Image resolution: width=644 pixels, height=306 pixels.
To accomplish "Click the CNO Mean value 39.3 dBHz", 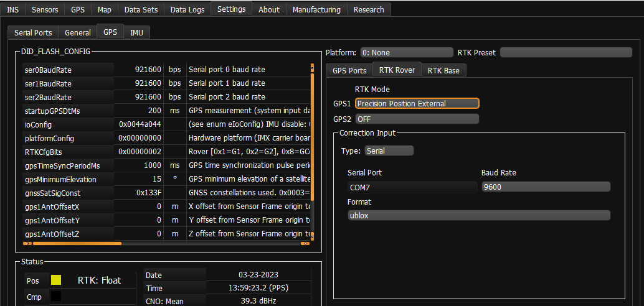I will pos(257,301).
